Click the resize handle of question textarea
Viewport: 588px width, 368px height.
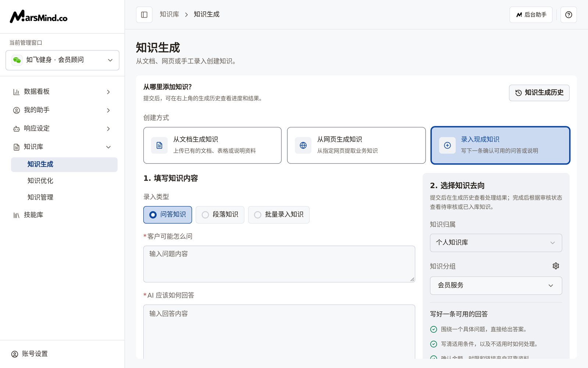click(412, 280)
